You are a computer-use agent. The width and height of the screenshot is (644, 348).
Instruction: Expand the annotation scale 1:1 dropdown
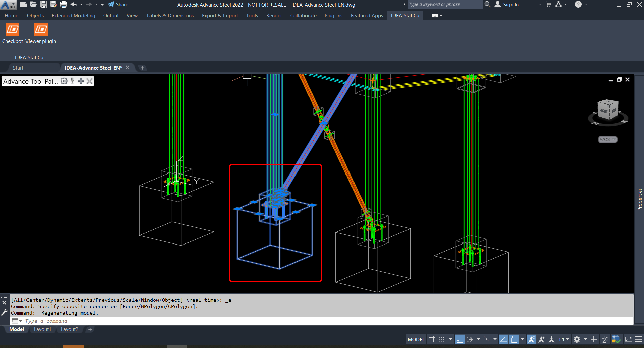(568, 339)
